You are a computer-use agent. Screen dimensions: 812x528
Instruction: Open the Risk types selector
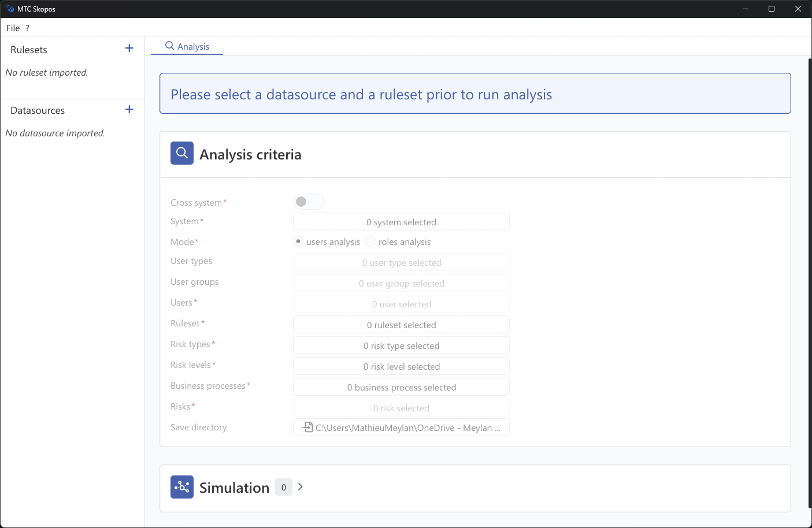click(401, 345)
